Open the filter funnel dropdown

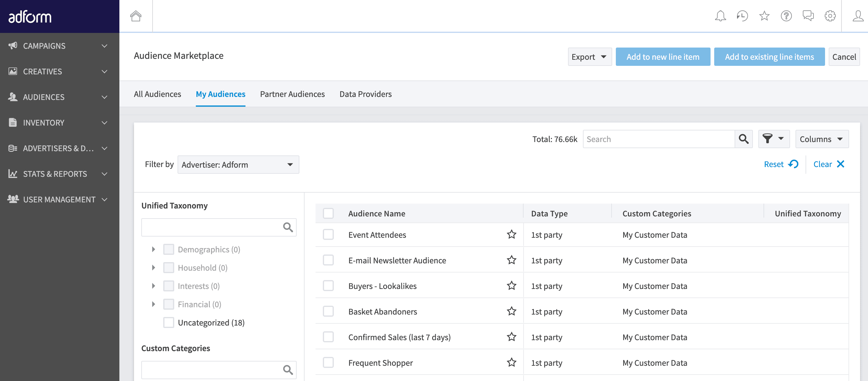(774, 139)
